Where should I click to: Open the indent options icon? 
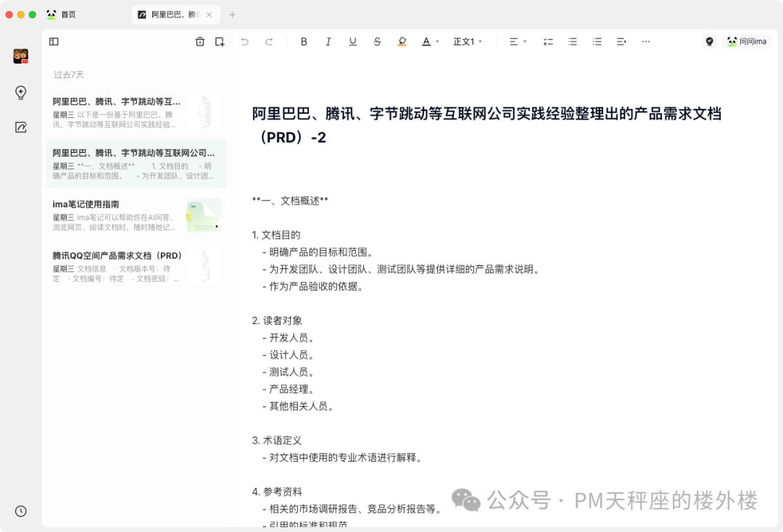[x=621, y=41]
